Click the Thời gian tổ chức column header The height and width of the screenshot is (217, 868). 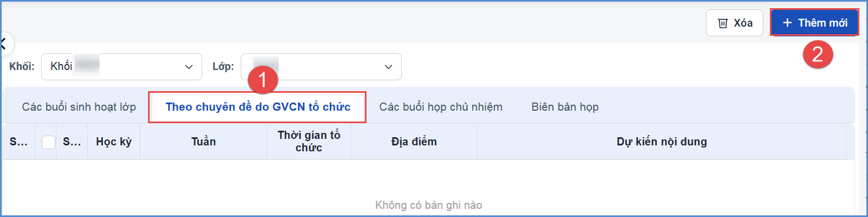tap(309, 142)
